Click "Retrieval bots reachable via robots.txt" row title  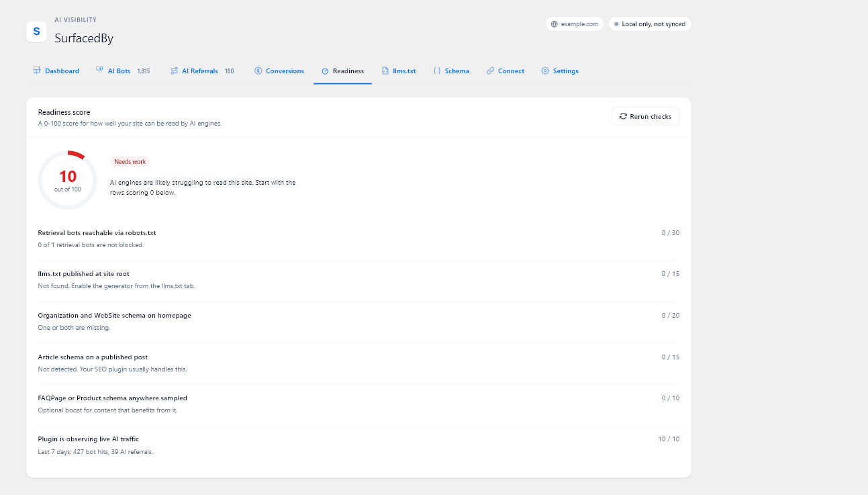[97, 232]
